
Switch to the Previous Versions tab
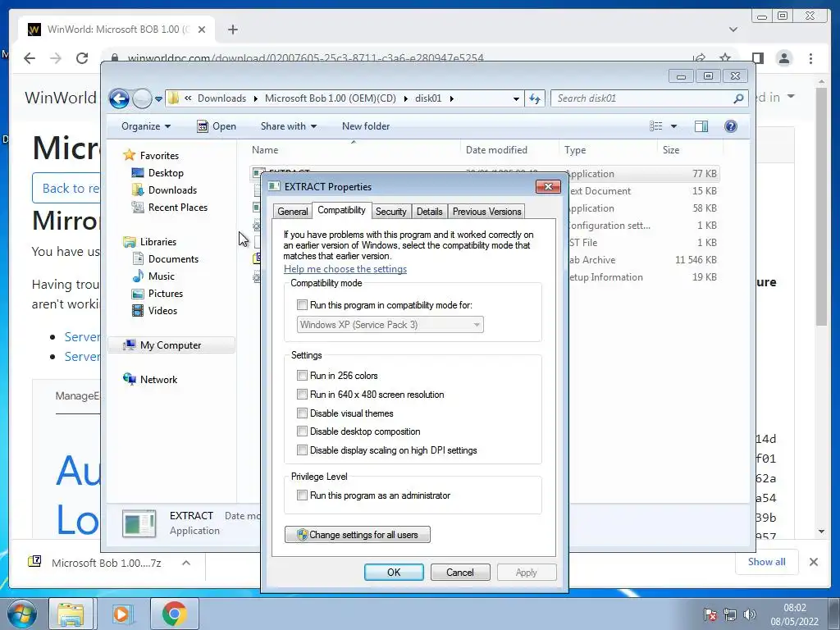coord(486,212)
